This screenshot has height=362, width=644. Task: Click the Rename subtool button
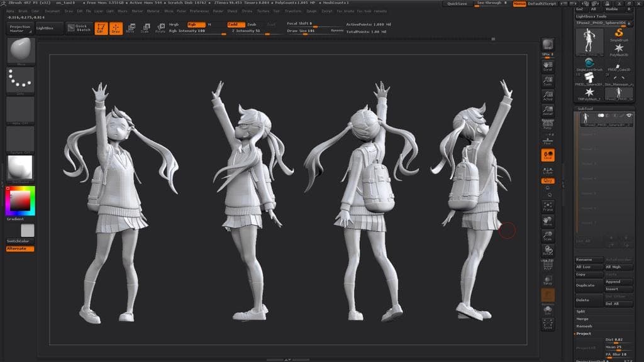point(589,260)
